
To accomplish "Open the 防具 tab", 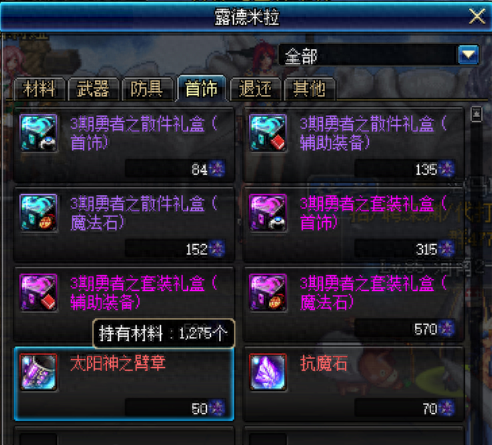I will pyautogui.click(x=147, y=89).
